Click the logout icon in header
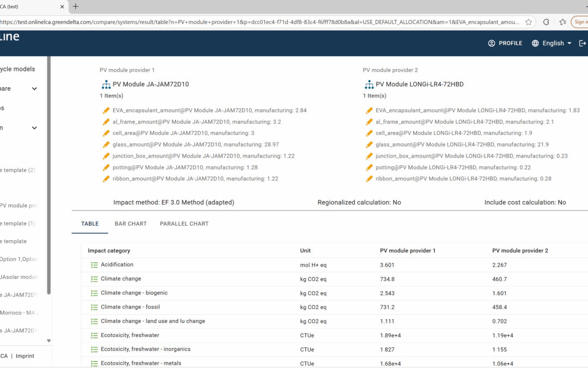Image resolution: width=588 pixels, height=368 pixels. tap(583, 43)
